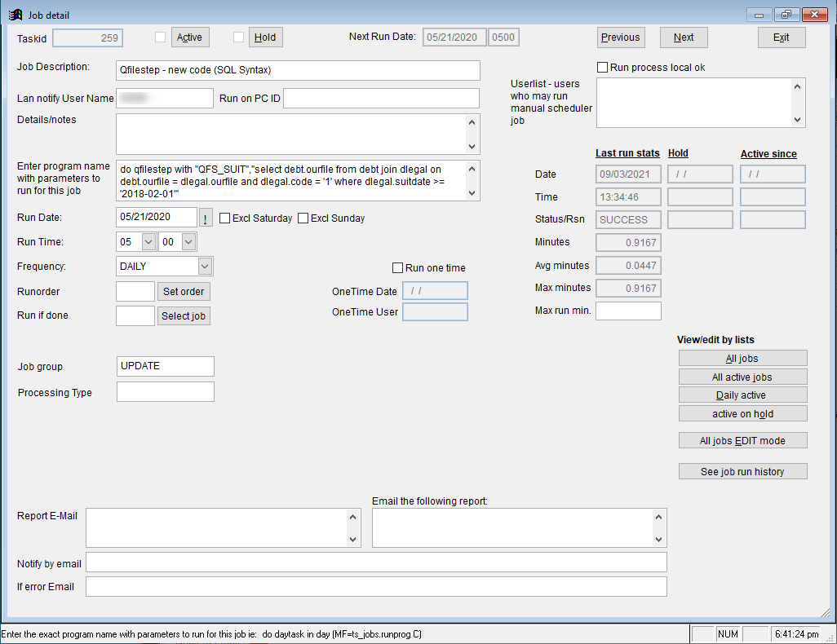Click the Set order button
Image resolution: width=837 pixels, height=644 pixels.
pyautogui.click(x=184, y=292)
